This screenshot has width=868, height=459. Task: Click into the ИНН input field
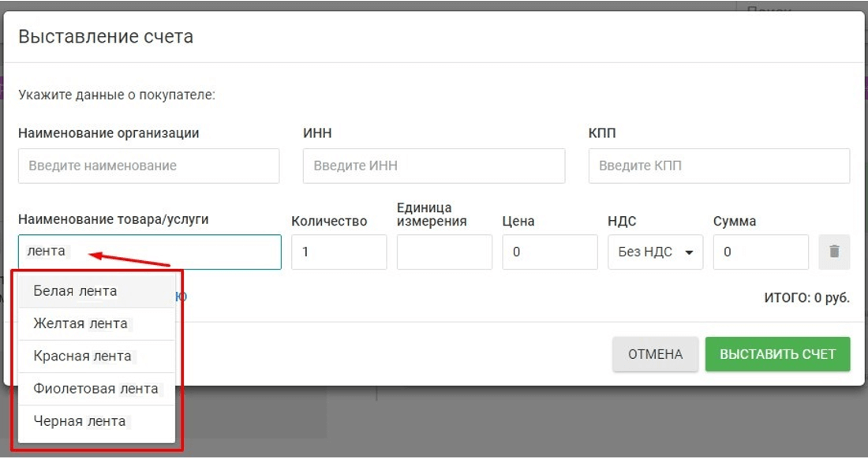tap(433, 166)
